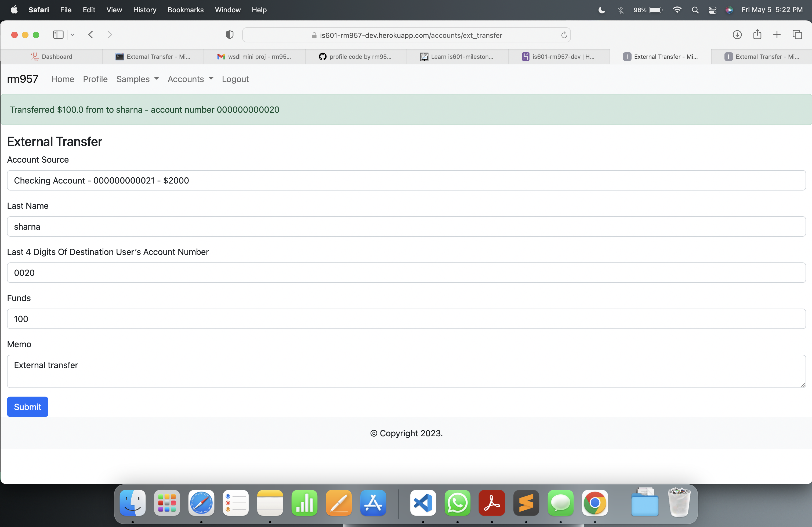The height and width of the screenshot is (527, 812).
Task: Click the Submit button
Action: point(27,407)
